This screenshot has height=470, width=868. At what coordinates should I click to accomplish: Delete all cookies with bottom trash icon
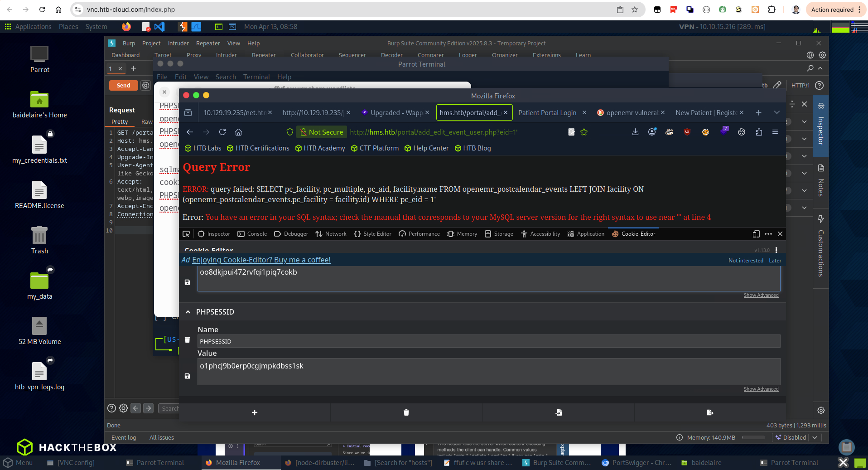click(406, 412)
